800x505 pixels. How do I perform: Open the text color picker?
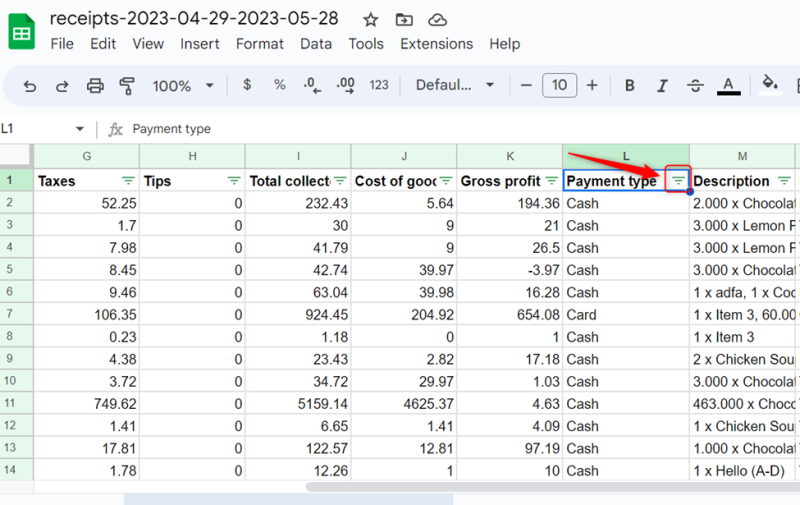pyautogui.click(x=728, y=86)
